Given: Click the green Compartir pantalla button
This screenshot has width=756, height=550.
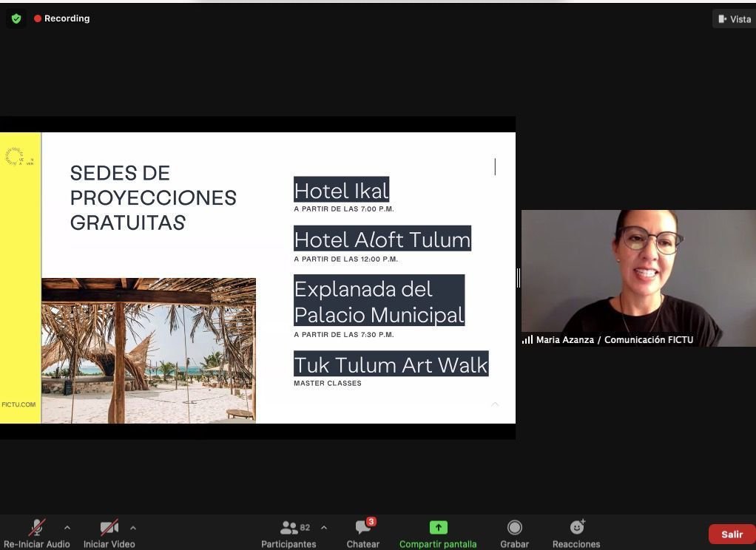Looking at the screenshot, I should (438, 533).
